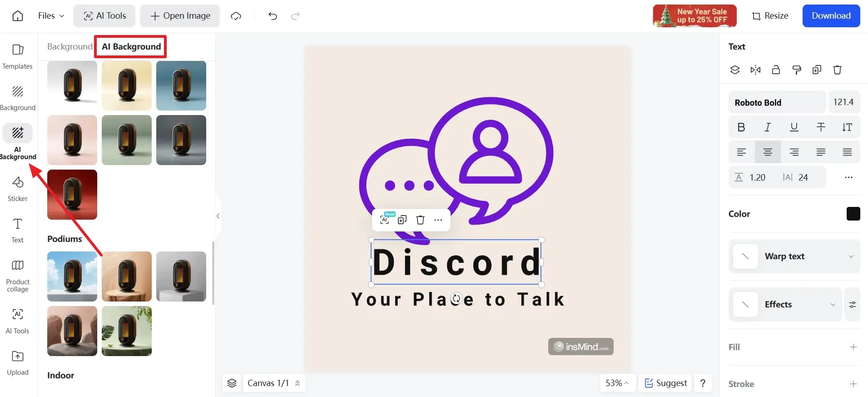The image size is (868, 397).
Task: Go to the home icon
Action: click(18, 16)
